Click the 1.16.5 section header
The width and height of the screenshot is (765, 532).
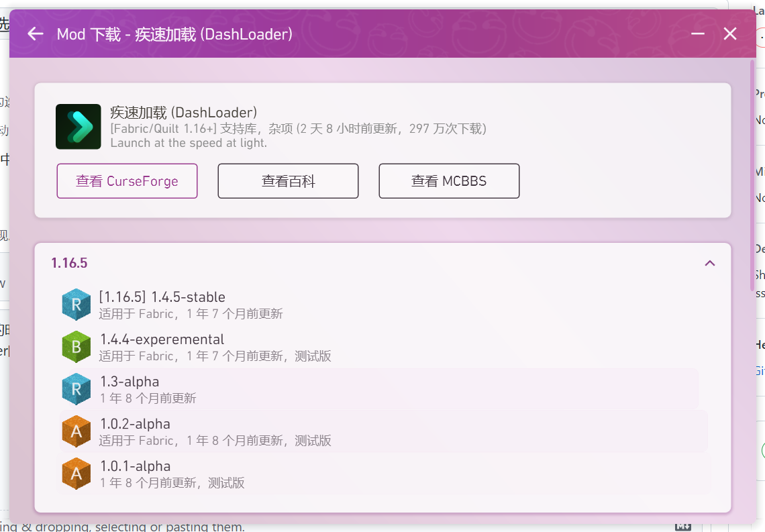point(69,263)
